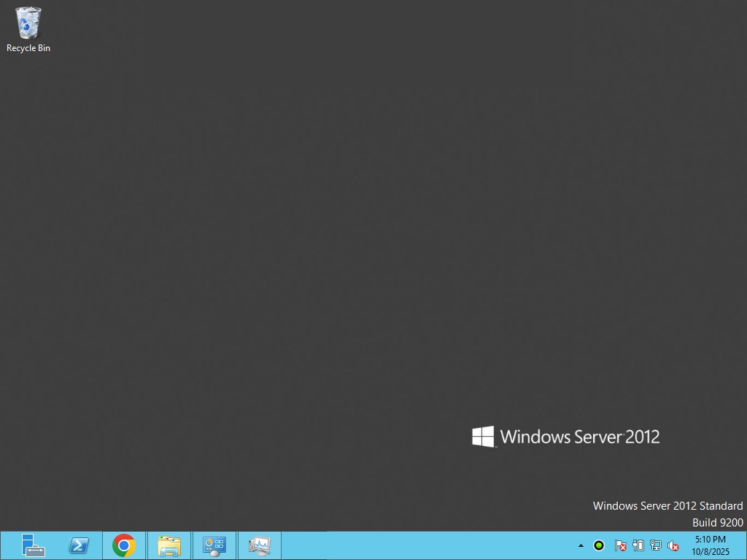Select the Recycle Bin desktop icon

(28, 23)
